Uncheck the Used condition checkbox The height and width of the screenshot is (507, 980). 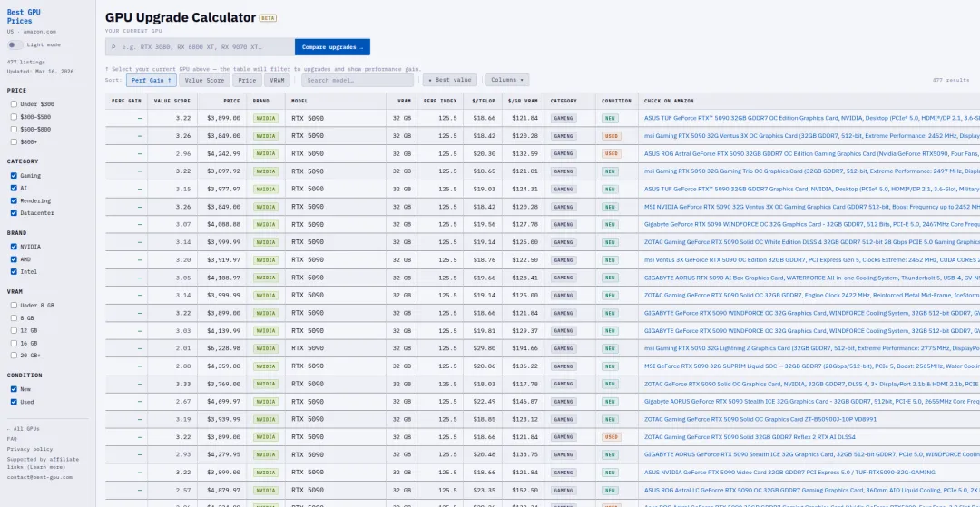click(14, 402)
